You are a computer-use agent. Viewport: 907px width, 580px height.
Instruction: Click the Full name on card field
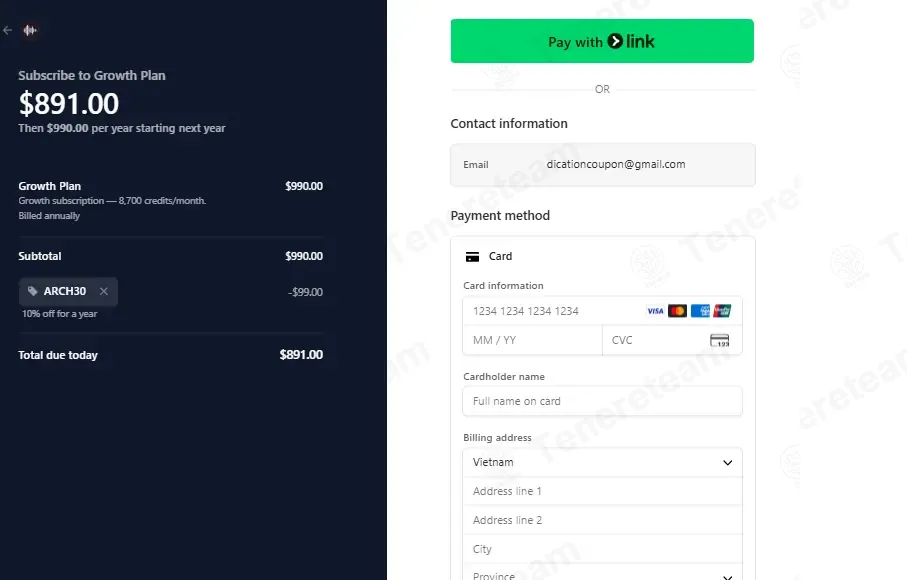pyautogui.click(x=602, y=401)
